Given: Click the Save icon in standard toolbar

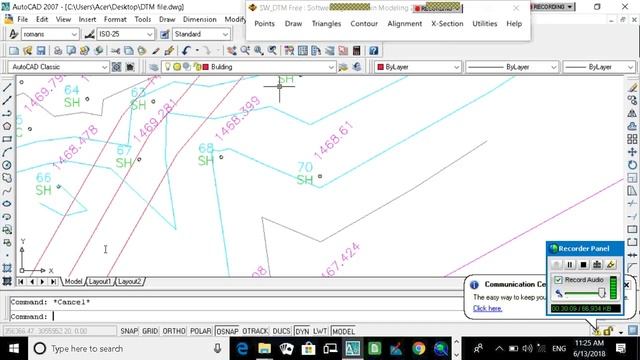Looking at the screenshot, I should point(41,51).
